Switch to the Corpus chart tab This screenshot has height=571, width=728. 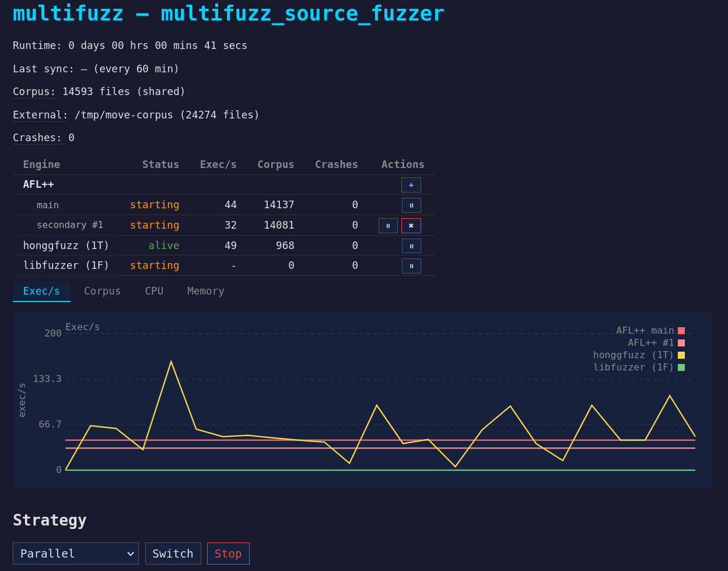pyautogui.click(x=102, y=290)
